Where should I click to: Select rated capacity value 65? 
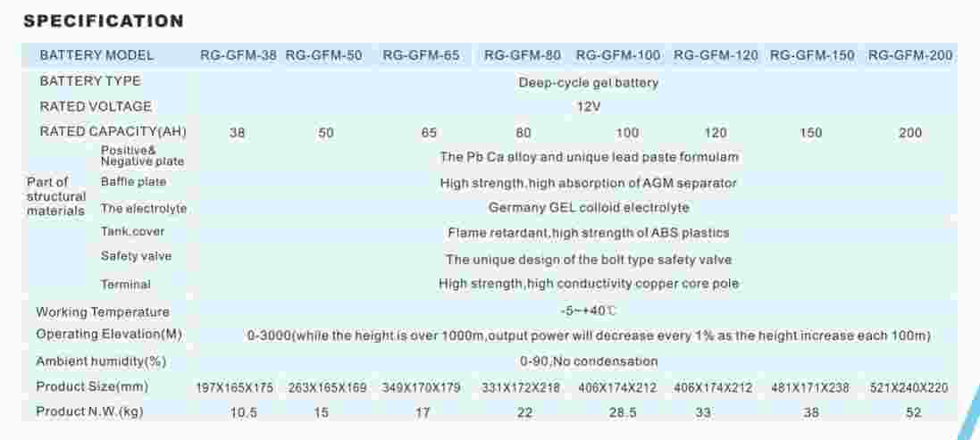point(429,133)
